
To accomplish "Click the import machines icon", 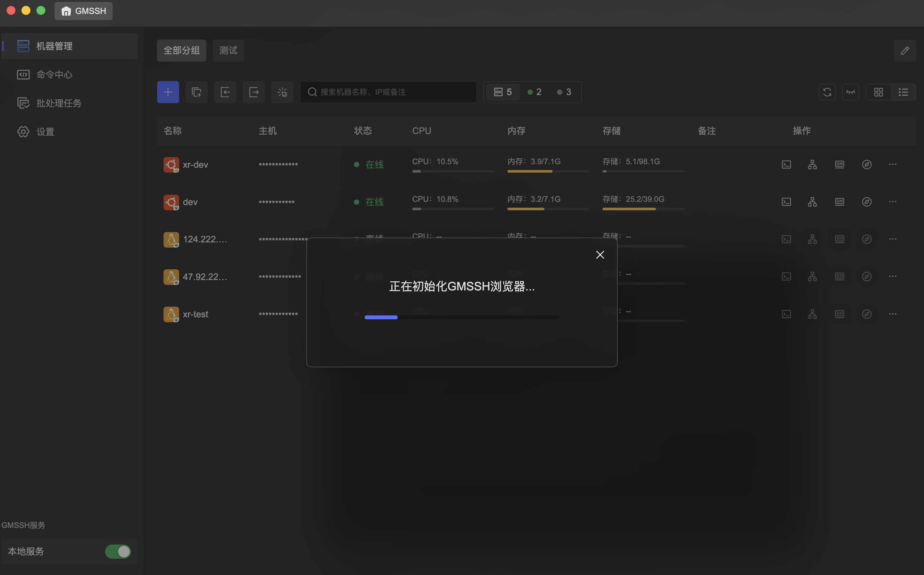I will 225,92.
